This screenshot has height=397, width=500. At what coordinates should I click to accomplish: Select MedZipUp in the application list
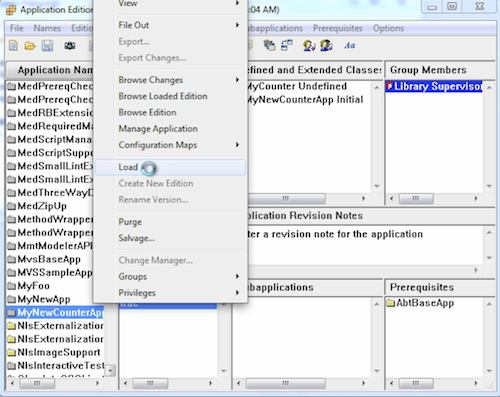[42, 206]
